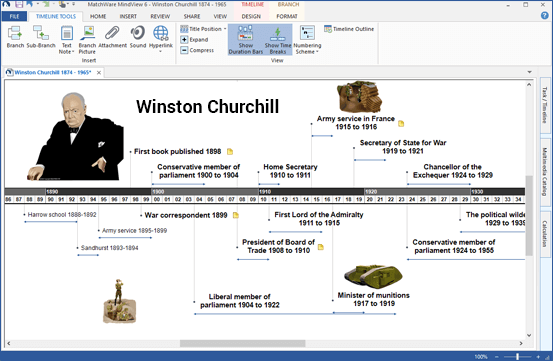Open note icon on Army service in France
Screen dimensions: 553x361
pyautogui.click(x=401, y=123)
